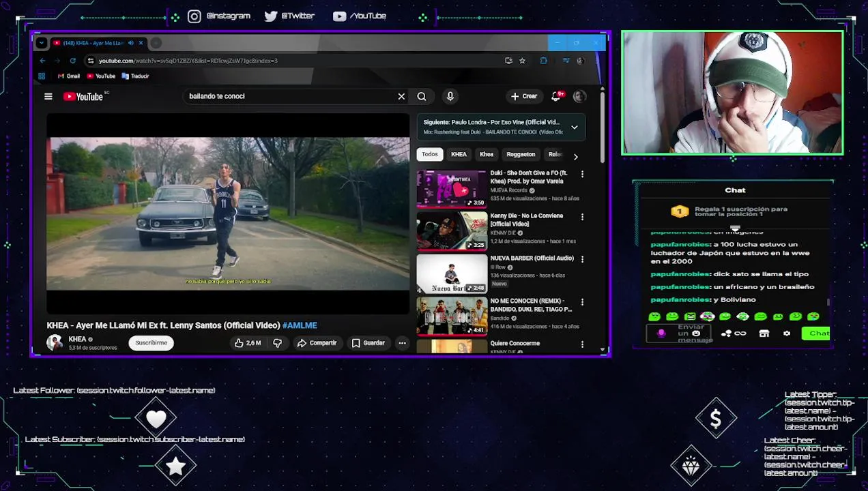This screenshot has height=491, width=868.
Task: Open KHEA channel avatar
Action: [55, 343]
